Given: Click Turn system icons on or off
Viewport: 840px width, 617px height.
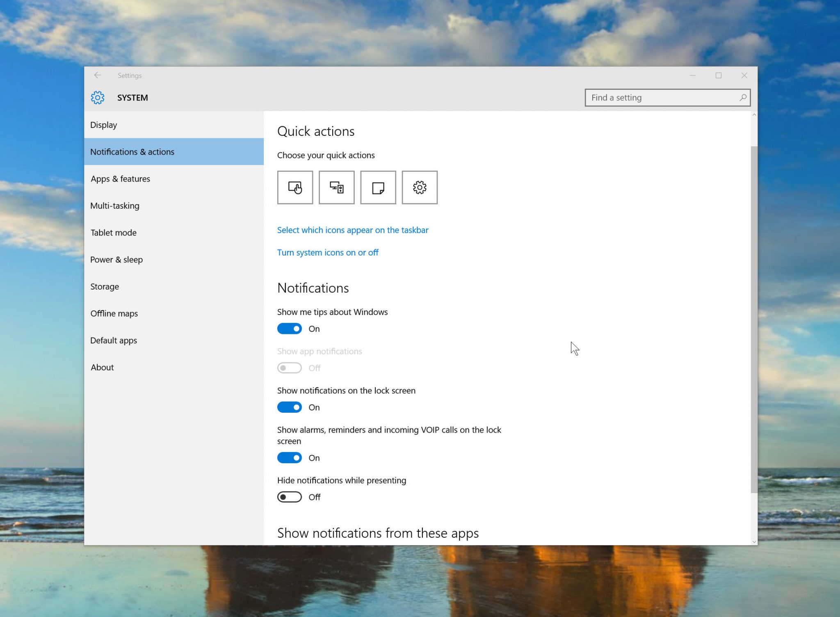Looking at the screenshot, I should pyautogui.click(x=328, y=252).
